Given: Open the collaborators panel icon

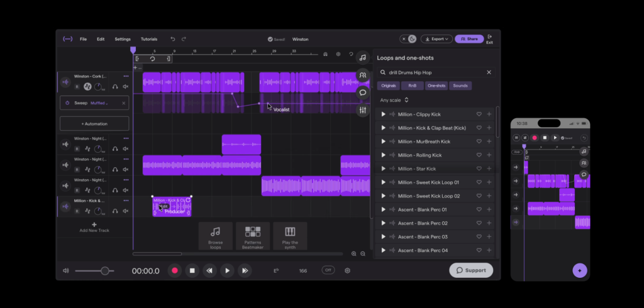Looking at the screenshot, I should pyautogui.click(x=362, y=75).
